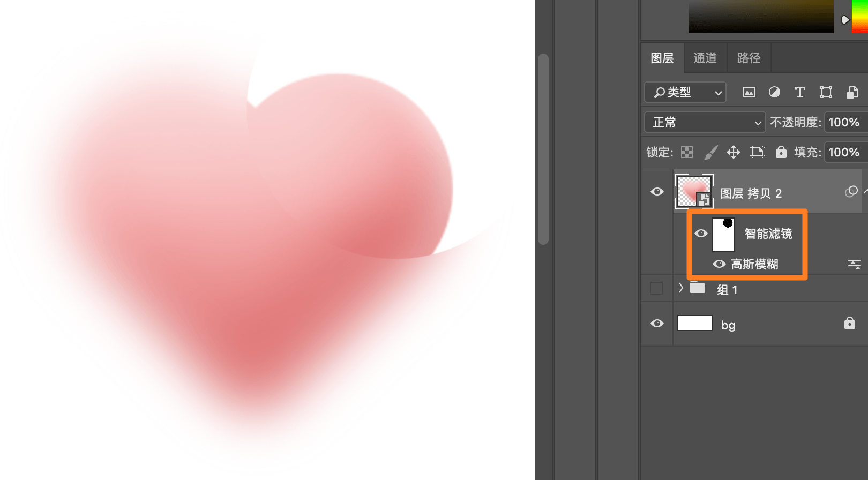The image size is (868, 480).
Task: Lock position move icon
Action: [734, 153]
